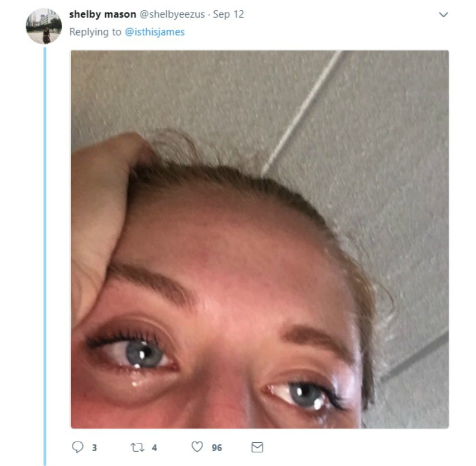This screenshot has height=466, width=476.
Task: Follow the @isthisjames mention link
Action: coord(155,32)
